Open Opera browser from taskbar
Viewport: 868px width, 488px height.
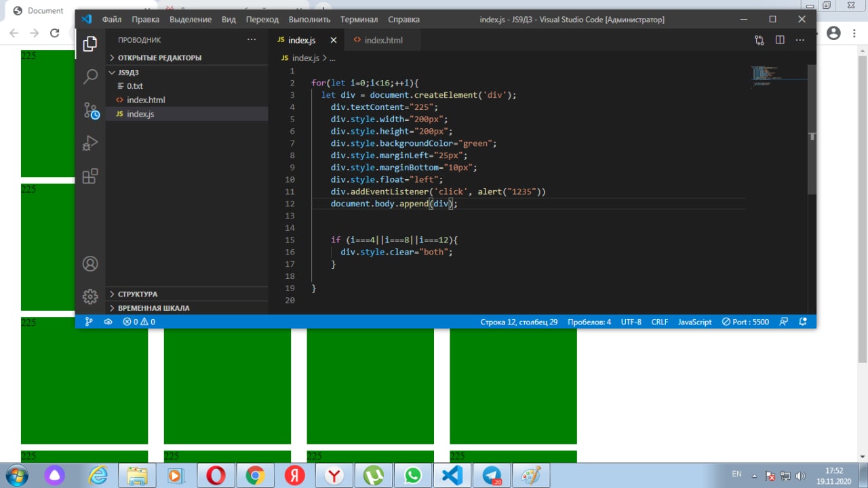point(216,476)
